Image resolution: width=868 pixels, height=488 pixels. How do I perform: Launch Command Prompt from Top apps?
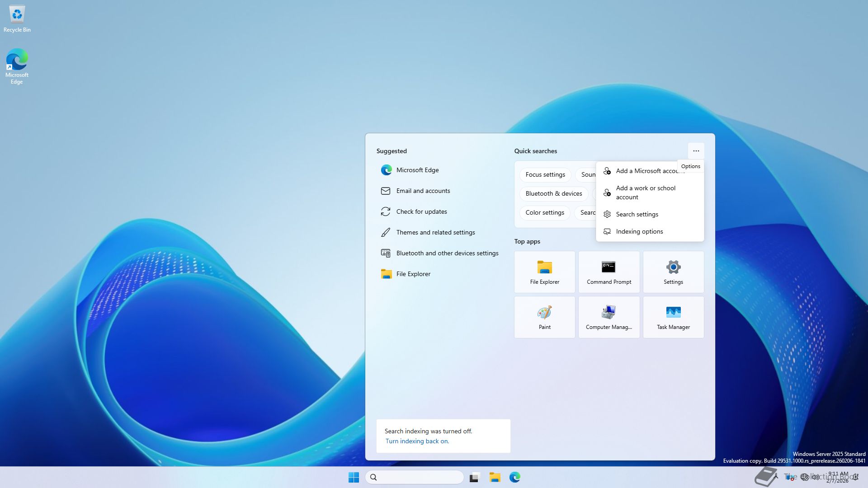[x=609, y=272]
